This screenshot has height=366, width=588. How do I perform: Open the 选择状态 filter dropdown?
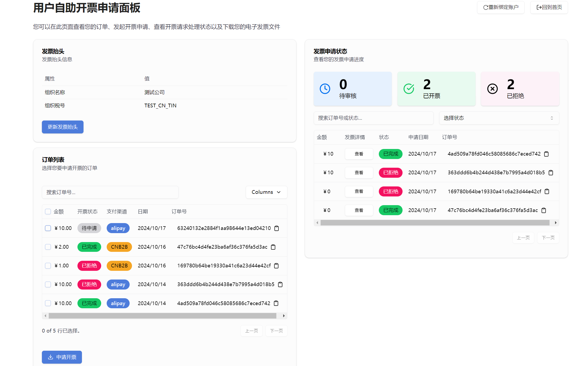499,118
